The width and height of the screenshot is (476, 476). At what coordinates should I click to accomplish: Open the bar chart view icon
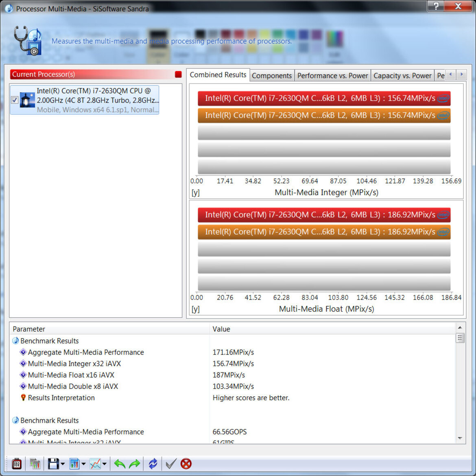(x=74, y=463)
